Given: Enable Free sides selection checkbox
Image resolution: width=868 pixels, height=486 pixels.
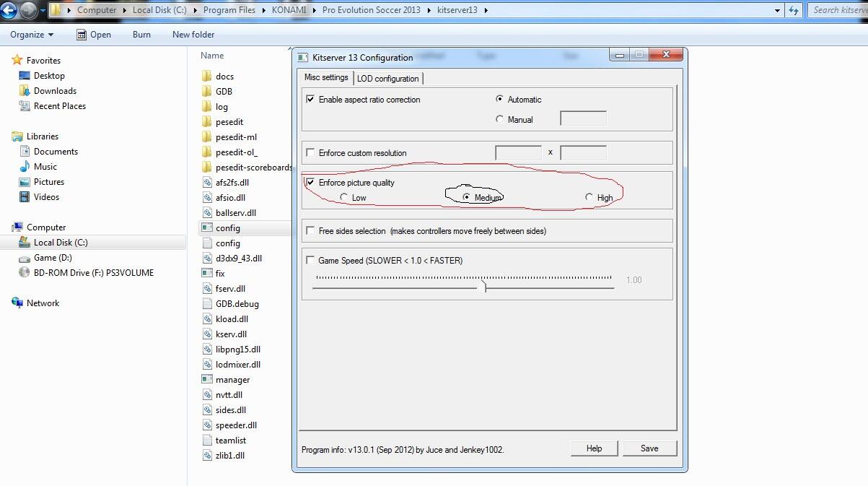Looking at the screenshot, I should pos(310,230).
